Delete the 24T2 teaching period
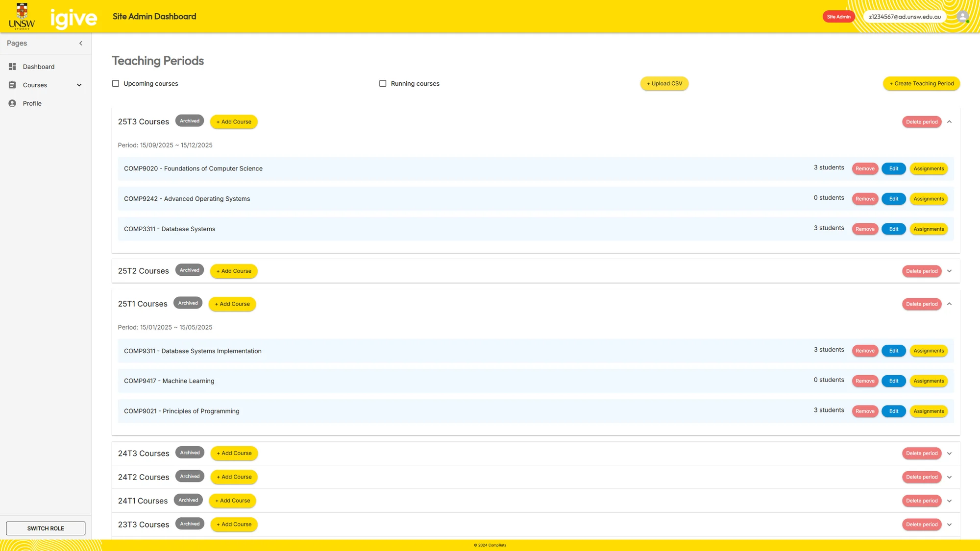 (922, 477)
